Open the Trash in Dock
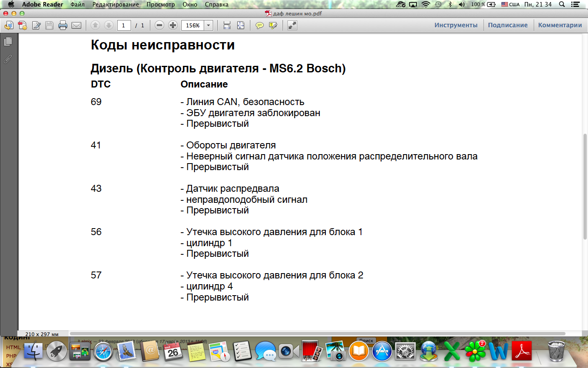Image resolution: width=588 pixels, height=368 pixels. click(x=556, y=351)
